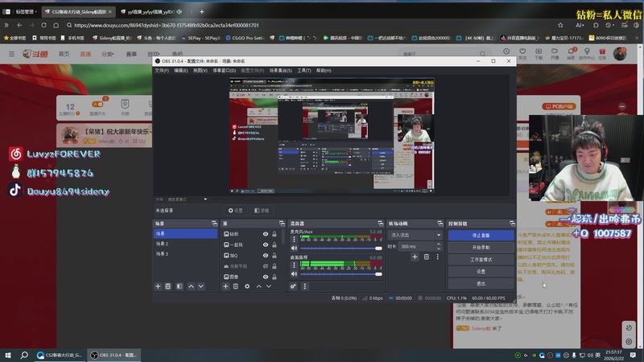Screen dimensions: 644x362
Task: Add a new scene with the plus icon in OBS scenes panel
Action: [x=158, y=286]
